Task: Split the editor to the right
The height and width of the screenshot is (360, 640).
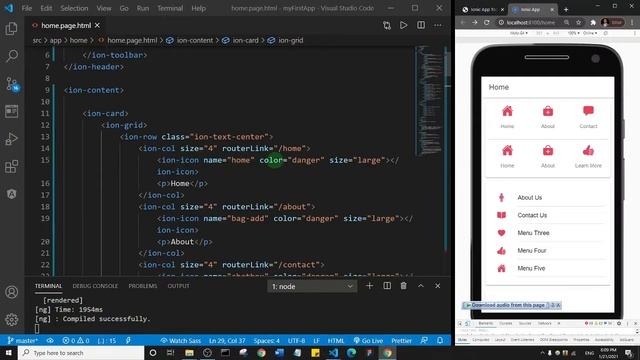Action: [421, 25]
